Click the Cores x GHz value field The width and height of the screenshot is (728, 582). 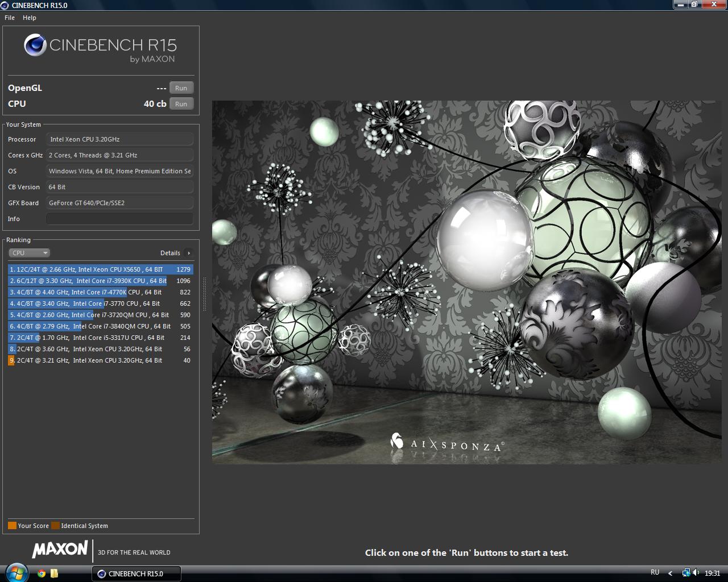(x=119, y=155)
